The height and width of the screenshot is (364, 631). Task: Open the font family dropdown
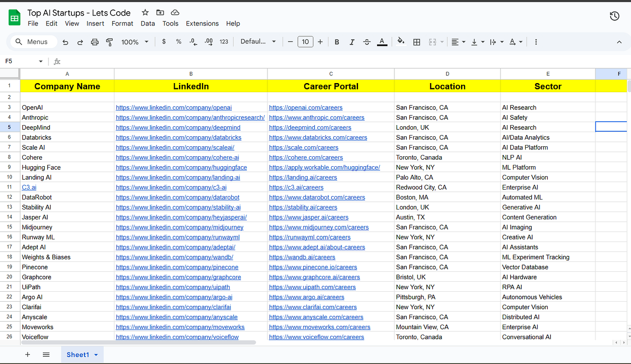[258, 42]
